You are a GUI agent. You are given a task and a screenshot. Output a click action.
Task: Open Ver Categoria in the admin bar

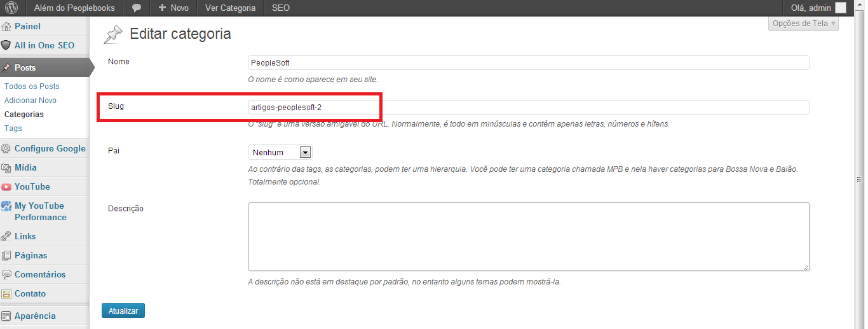coord(230,8)
